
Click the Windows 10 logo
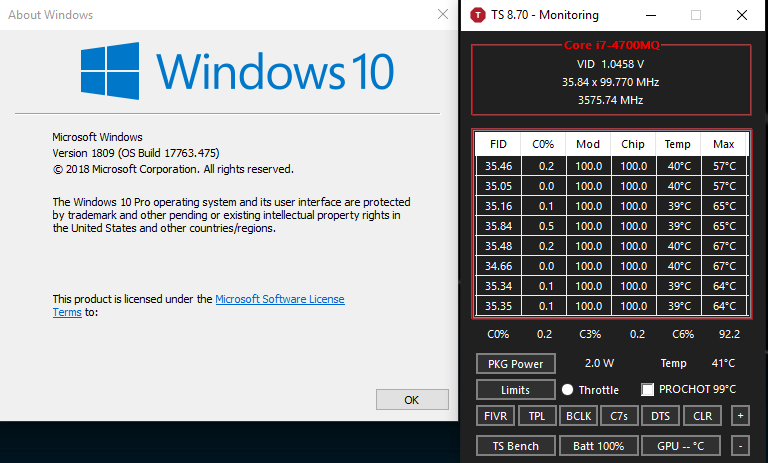pos(238,72)
